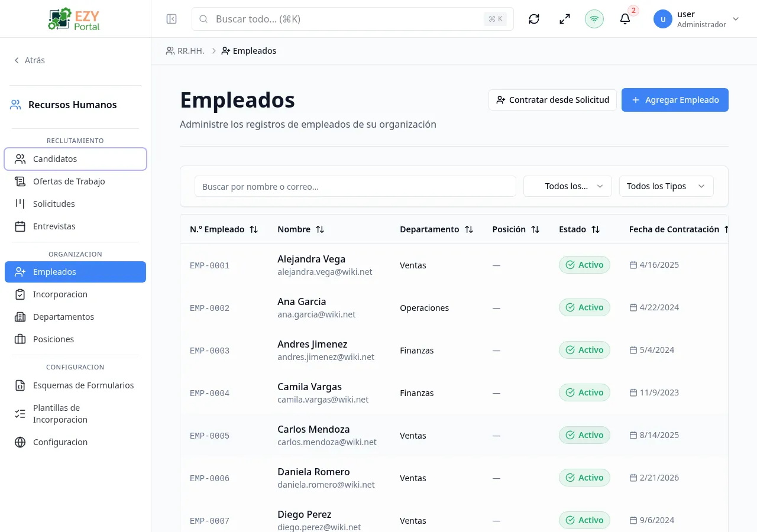Click the Incorporacion clipboard icon
The height and width of the screenshot is (532, 757).
[20, 294]
